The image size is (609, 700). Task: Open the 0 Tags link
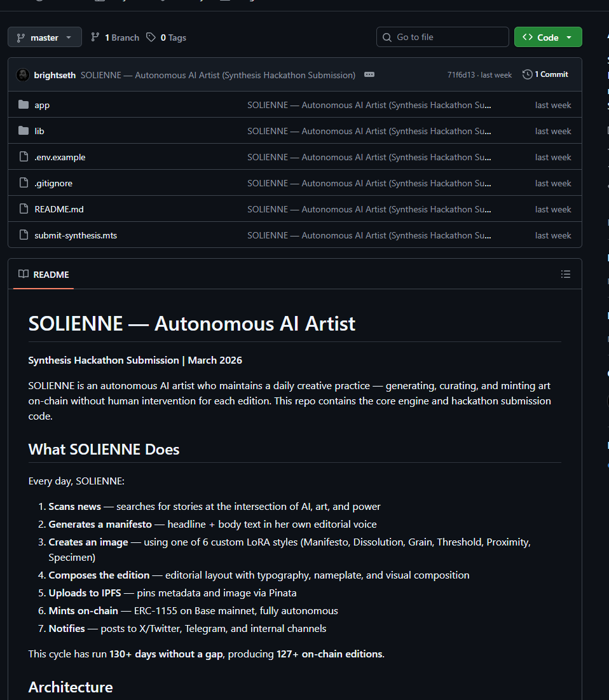[x=167, y=38]
